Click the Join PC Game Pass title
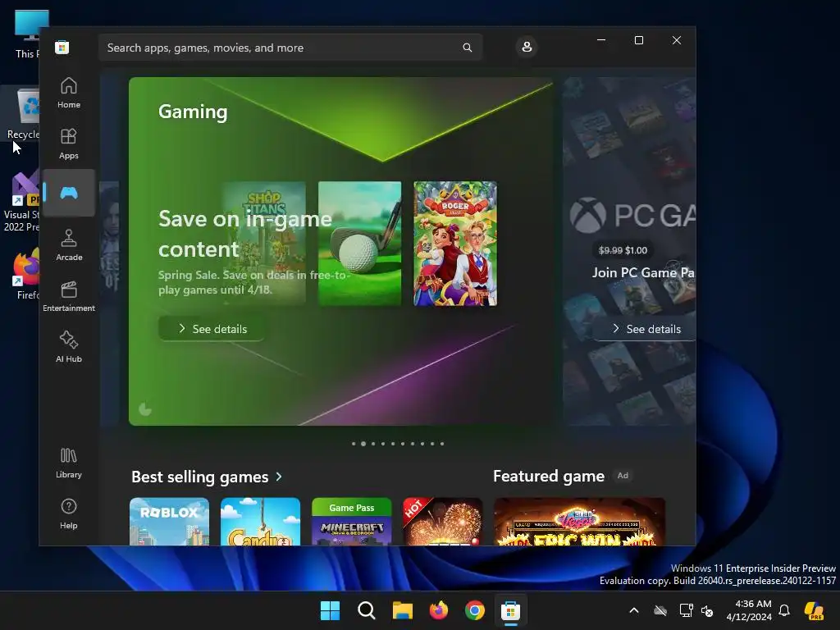Screen dimensions: 840x630 (643, 272)
